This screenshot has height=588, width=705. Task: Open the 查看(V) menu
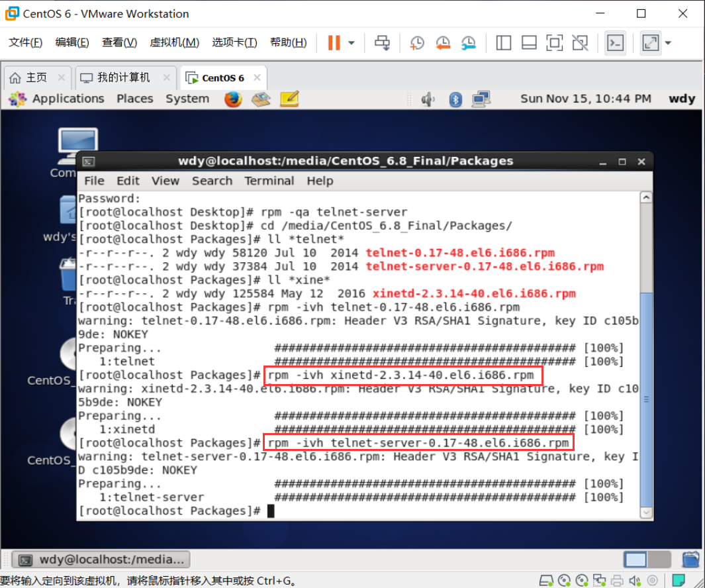(x=119, y=42)
